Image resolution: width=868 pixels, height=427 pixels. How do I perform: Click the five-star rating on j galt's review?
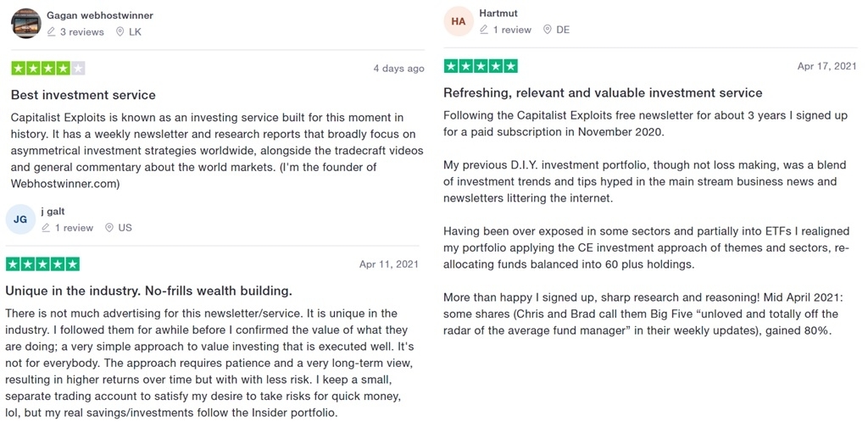click(42, 263)
